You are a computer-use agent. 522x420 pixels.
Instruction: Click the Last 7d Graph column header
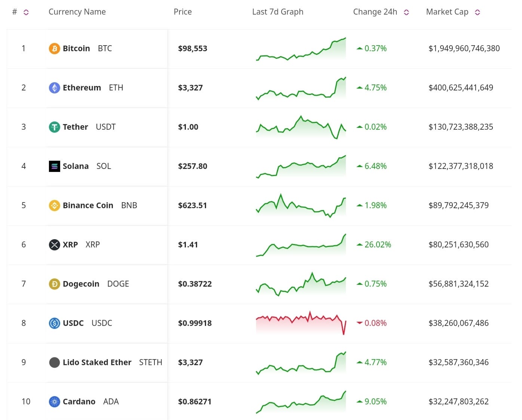278,12
